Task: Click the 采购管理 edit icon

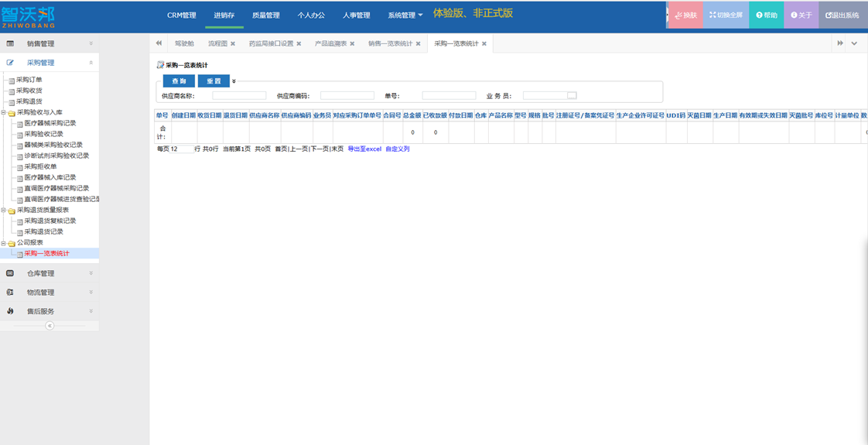Action: 10,63
